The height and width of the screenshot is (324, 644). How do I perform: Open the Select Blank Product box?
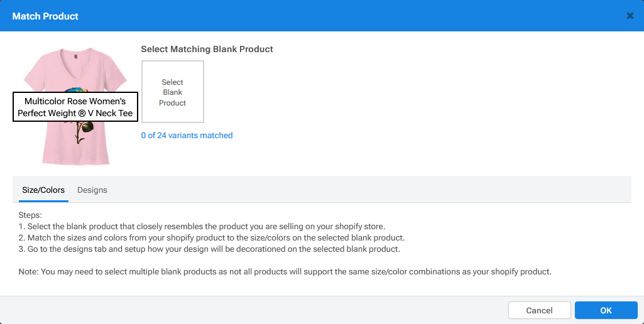(173, 92)
